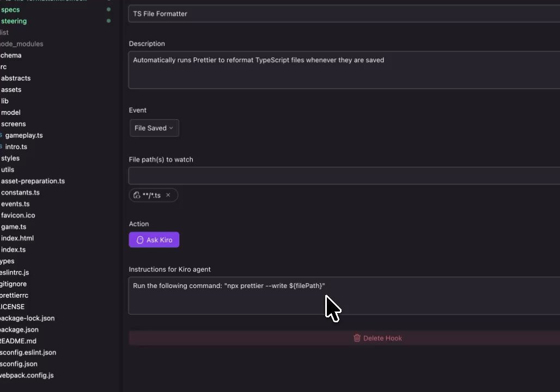Image resolution: width=560 pixels, height=392 pixels.
Task: Click the Ask Kiro action button
Action: (154, 240)
